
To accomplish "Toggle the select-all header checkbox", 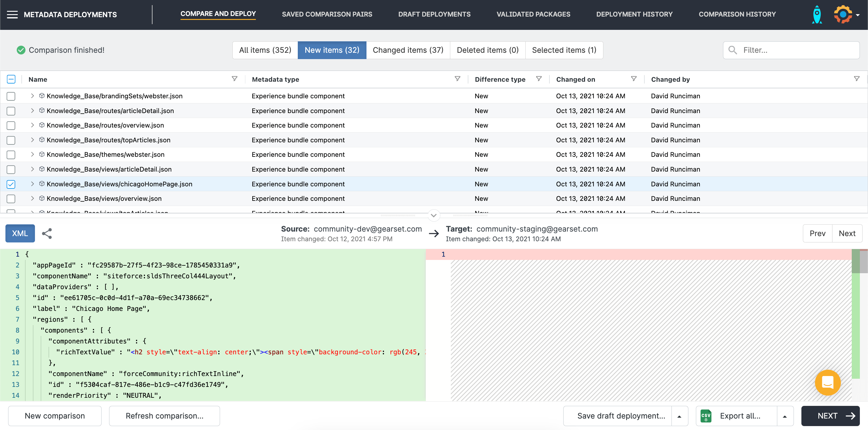I will [11, 79].
